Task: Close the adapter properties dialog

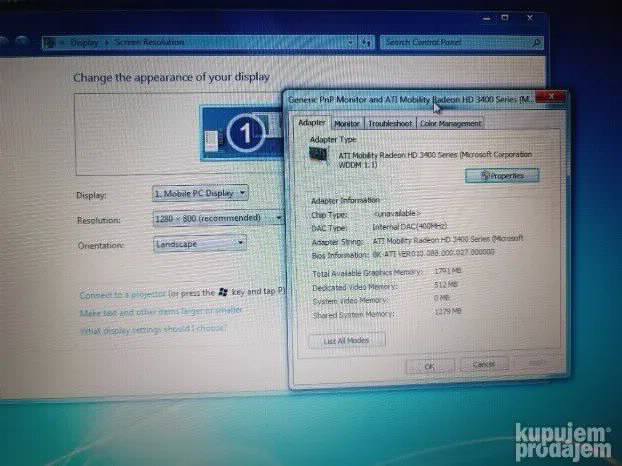Action: click(x=551, y=96)
